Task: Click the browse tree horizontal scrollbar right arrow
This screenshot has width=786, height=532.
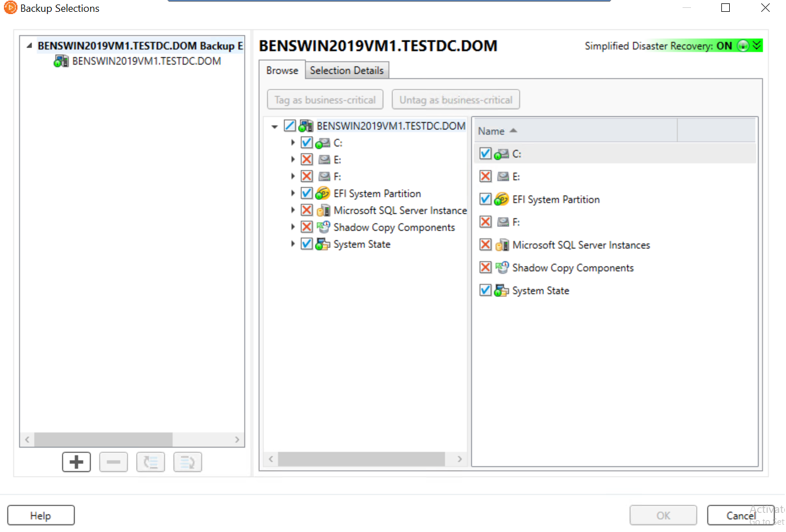Action: 459,459
